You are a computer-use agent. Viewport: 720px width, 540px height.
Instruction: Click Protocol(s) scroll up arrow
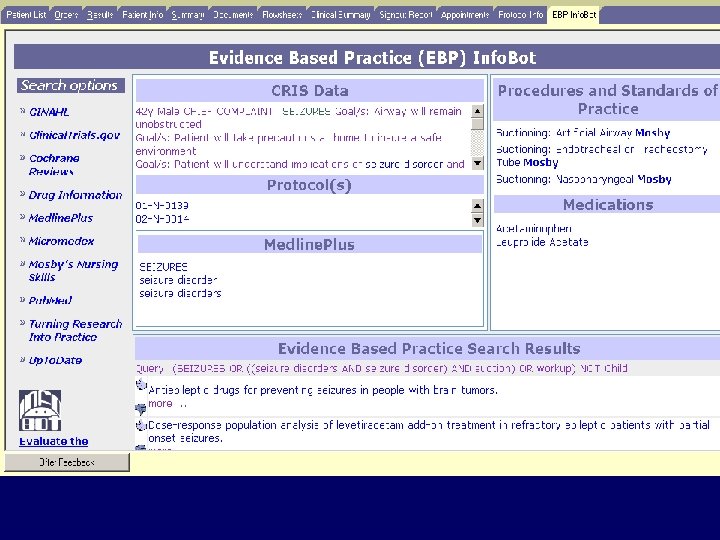pyautogui.click(x=478, y=206)
